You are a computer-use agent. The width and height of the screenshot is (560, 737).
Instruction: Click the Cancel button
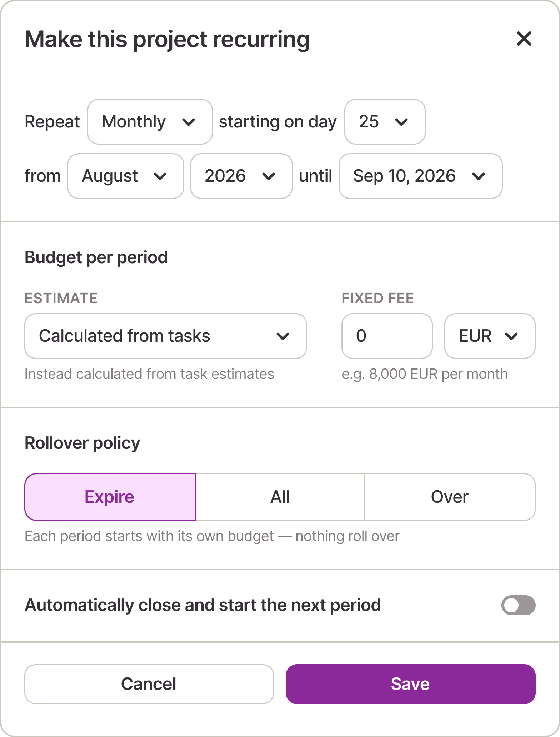tap(149, 684)
